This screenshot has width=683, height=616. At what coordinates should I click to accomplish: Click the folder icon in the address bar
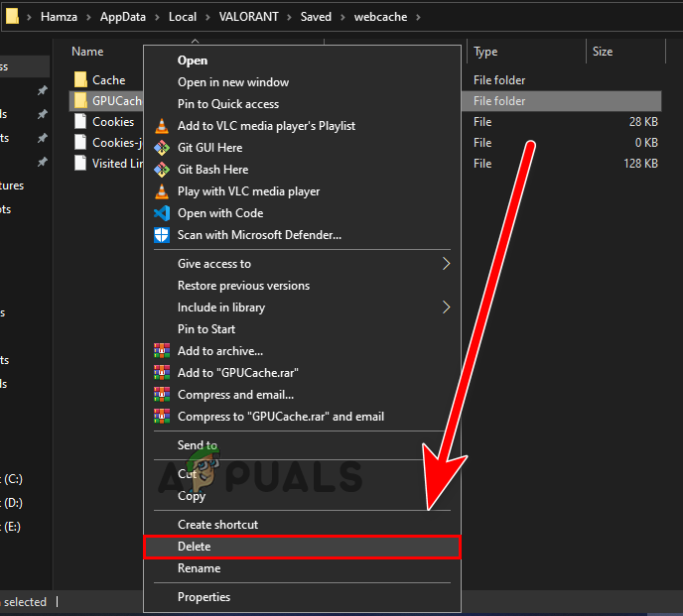click(12, 16)
